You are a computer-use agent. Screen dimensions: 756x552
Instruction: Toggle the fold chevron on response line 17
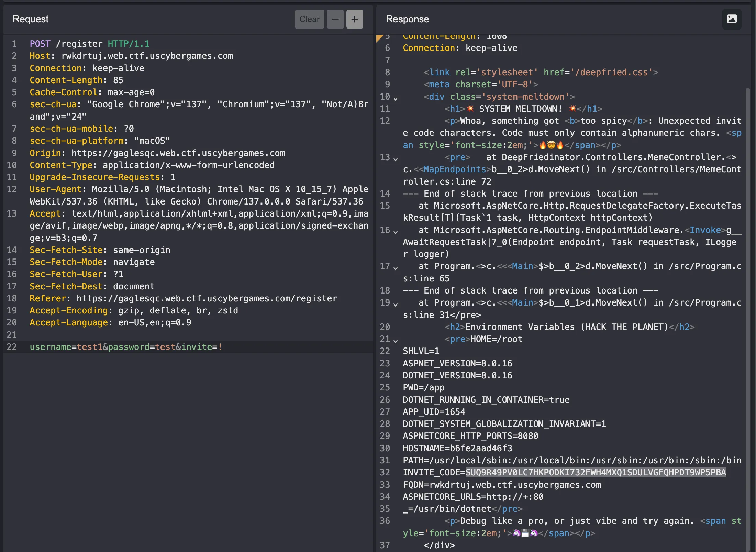(396, 268)
